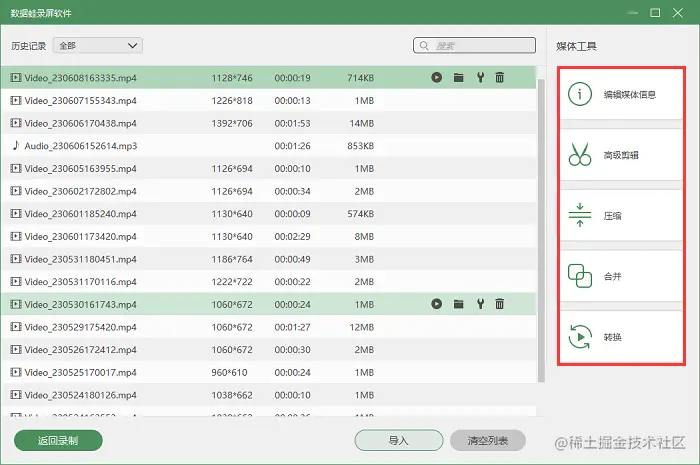Viewport: 700px width, 465px height.
Task: Click the 媒体工具 panel heading
Action: click(x=576, y=46)
